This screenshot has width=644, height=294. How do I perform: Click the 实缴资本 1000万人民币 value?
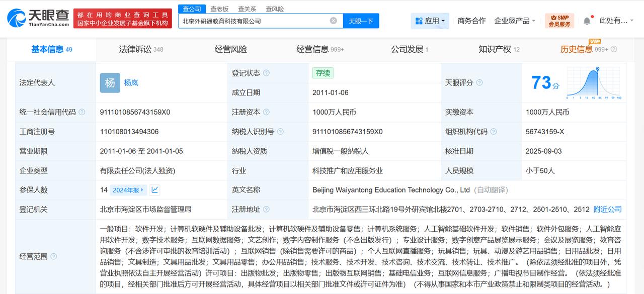547,112
